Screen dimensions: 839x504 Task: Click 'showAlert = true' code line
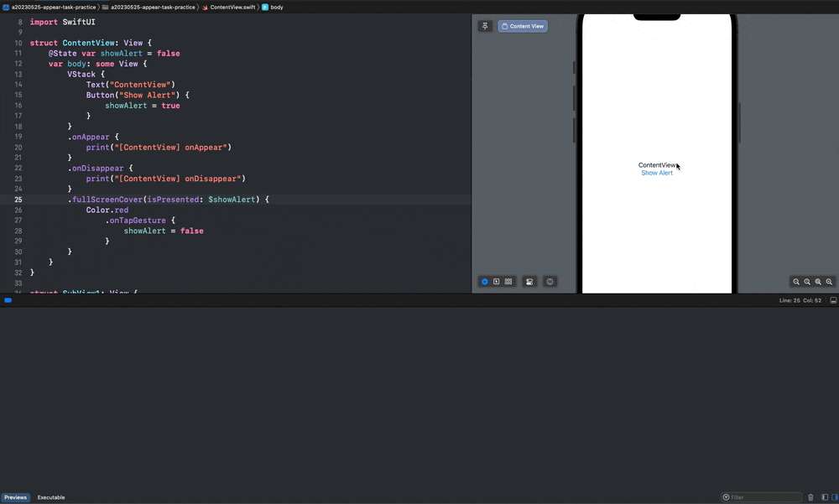click(x=143, y=106)
